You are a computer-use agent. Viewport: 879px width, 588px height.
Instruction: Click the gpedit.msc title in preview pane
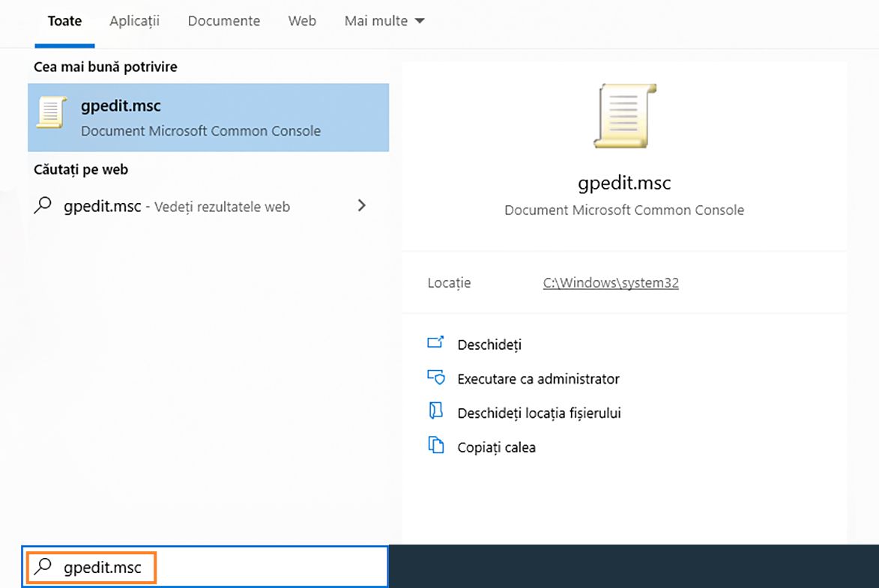coord(624,183)
